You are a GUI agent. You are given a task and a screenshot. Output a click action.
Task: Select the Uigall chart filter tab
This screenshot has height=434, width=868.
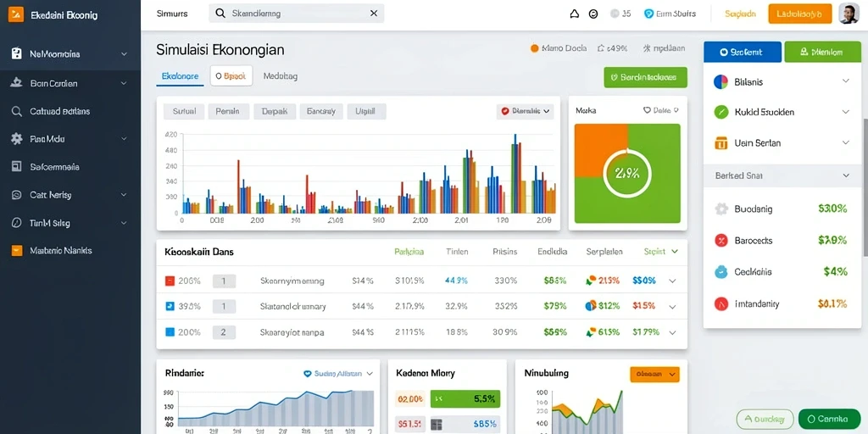pos(366,111)
